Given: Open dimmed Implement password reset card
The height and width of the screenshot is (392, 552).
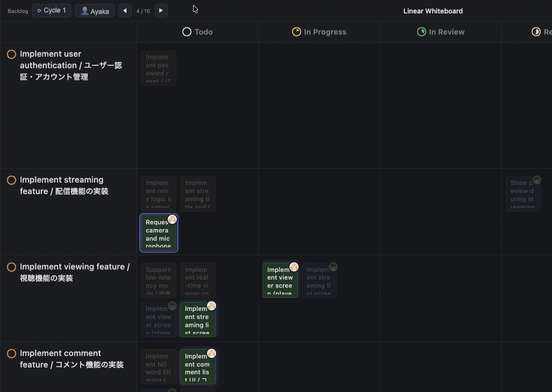Looking at the screenshot, I should 159,68.
